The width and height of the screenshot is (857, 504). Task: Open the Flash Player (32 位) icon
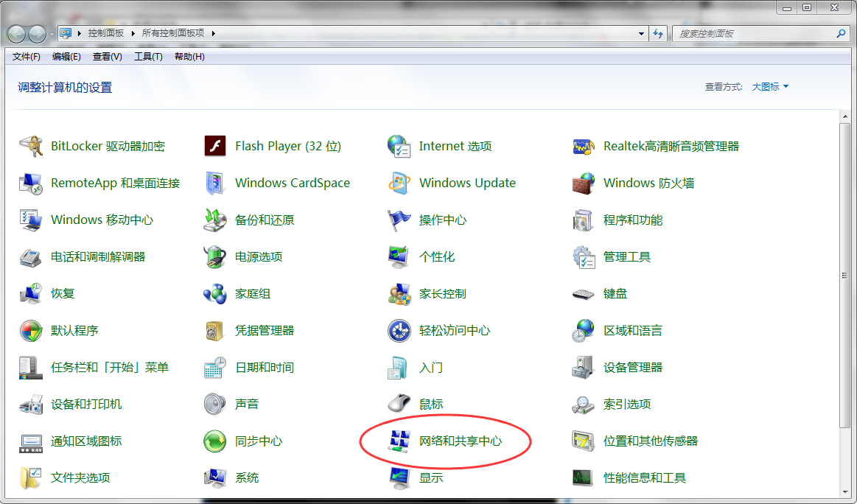click(x=215, y=146)
